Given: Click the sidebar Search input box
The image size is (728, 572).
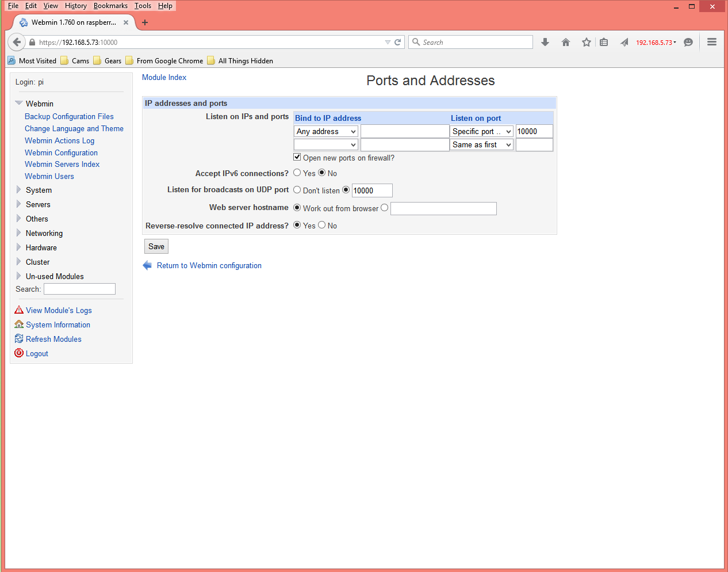Looking at the screenshot, I should tap(79, 289).
